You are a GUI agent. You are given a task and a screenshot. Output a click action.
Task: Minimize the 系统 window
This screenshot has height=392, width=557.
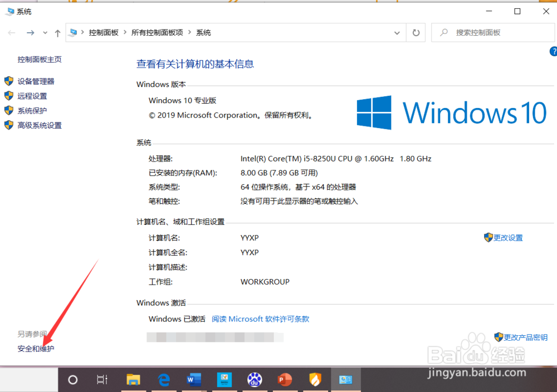489,11
